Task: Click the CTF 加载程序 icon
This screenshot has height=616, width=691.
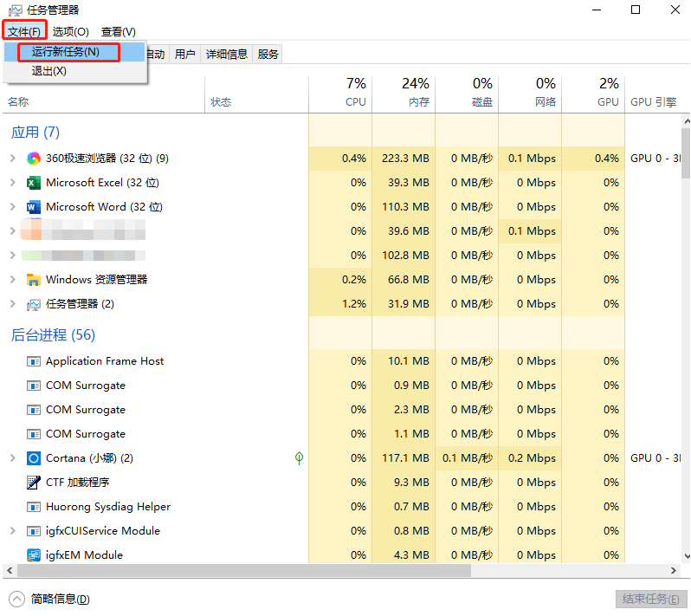Action: point(34,483)
